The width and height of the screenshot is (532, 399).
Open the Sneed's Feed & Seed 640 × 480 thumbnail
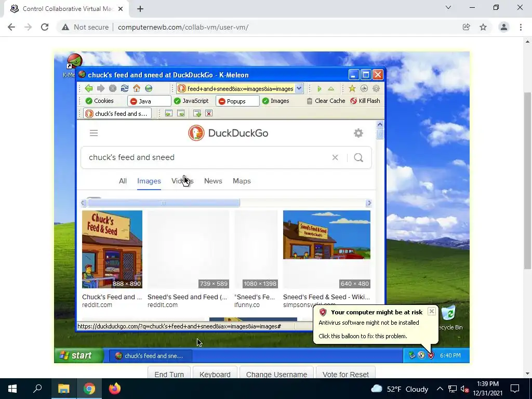click(x=327, y=249)
